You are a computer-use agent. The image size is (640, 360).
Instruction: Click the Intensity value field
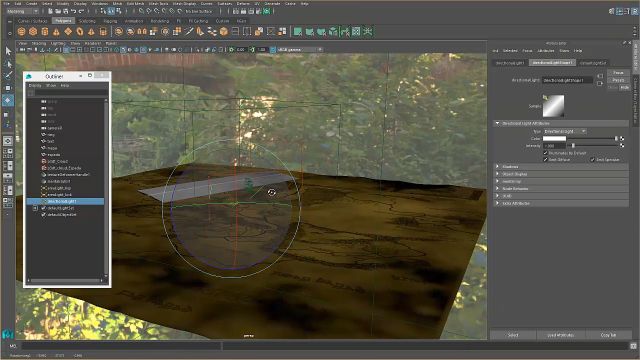point(554,145)
